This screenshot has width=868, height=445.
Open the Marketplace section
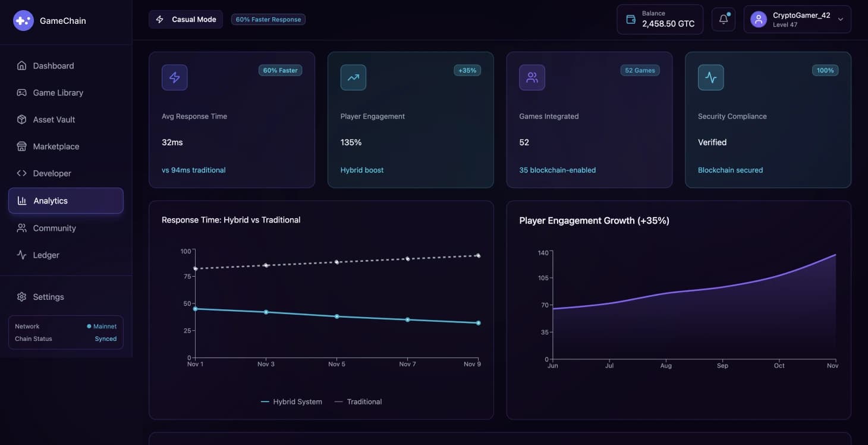tap(56, 146)
